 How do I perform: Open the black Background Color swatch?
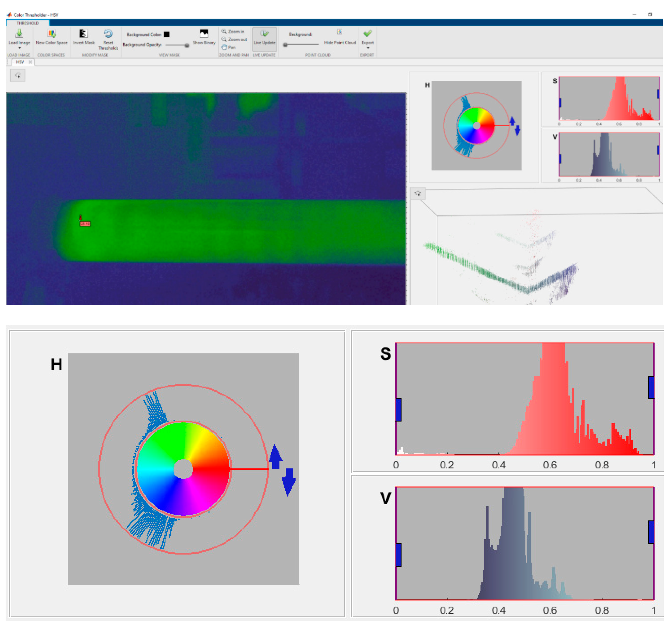(167, 35)
